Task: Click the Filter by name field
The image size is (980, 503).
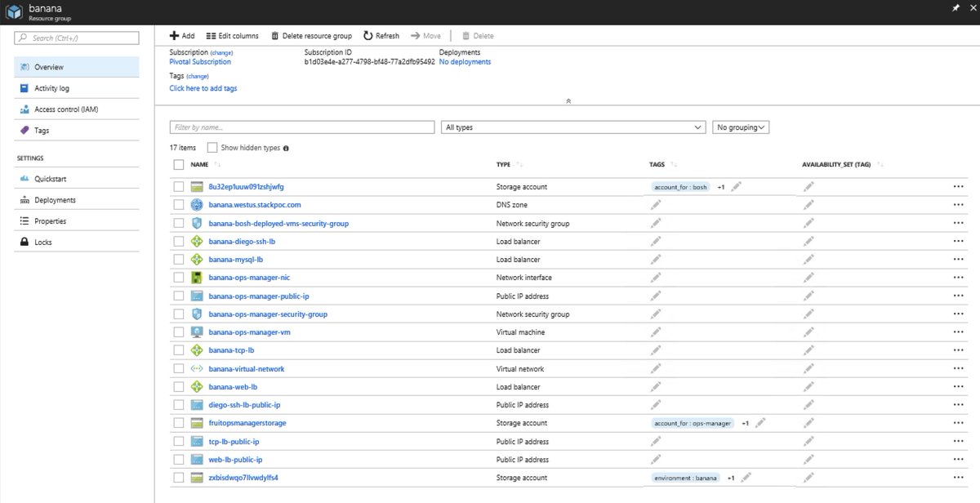Action: [x=302, y=127]
